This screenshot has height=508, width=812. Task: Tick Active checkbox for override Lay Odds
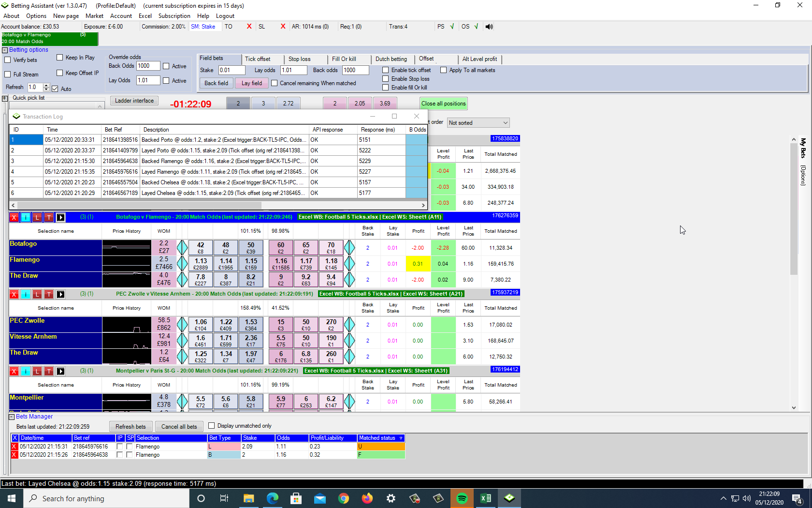[166, 81]
